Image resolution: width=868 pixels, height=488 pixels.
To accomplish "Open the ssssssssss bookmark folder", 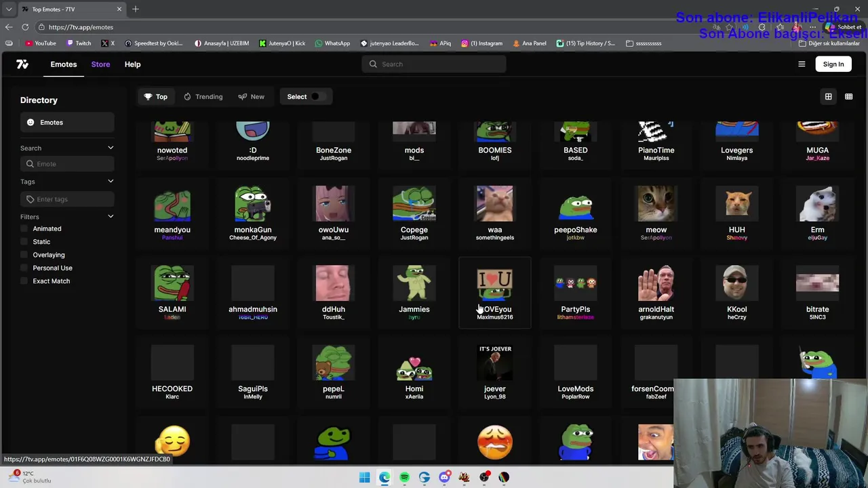I will tap(644, 43).
